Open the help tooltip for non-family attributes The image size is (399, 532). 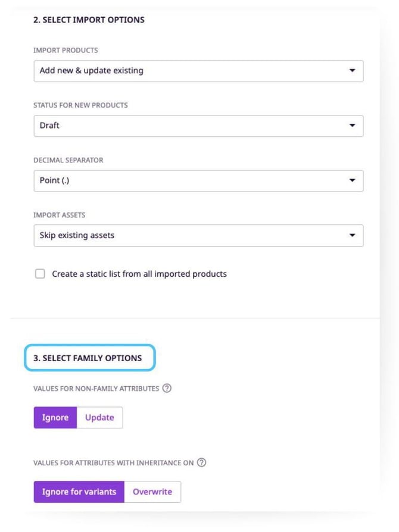[x=167, y=388]
